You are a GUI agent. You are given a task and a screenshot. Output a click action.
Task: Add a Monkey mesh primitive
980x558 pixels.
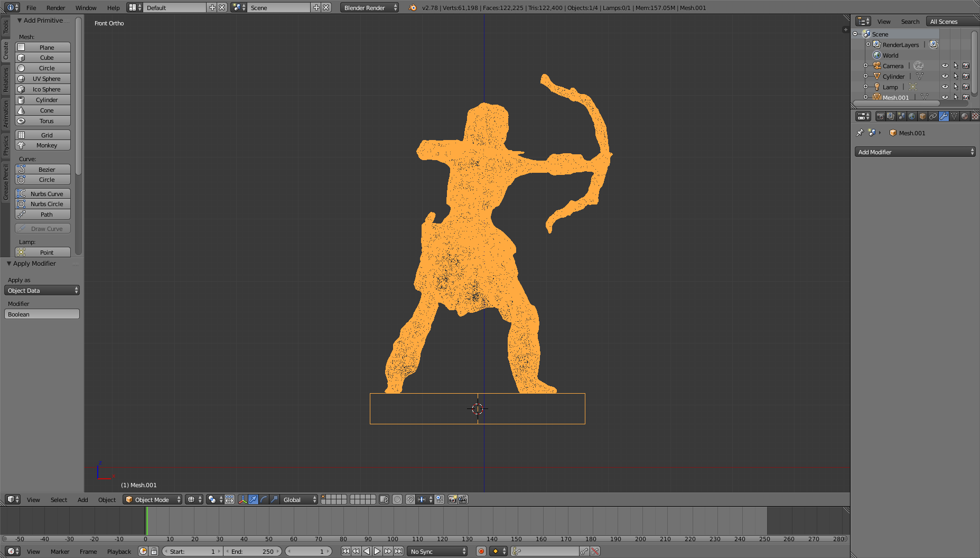click(x=43, y=145)
